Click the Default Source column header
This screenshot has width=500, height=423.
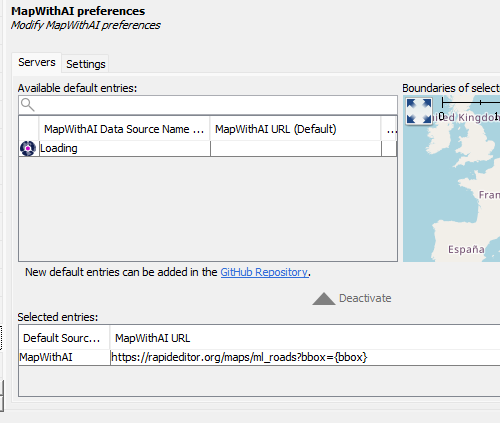point(64,338)
